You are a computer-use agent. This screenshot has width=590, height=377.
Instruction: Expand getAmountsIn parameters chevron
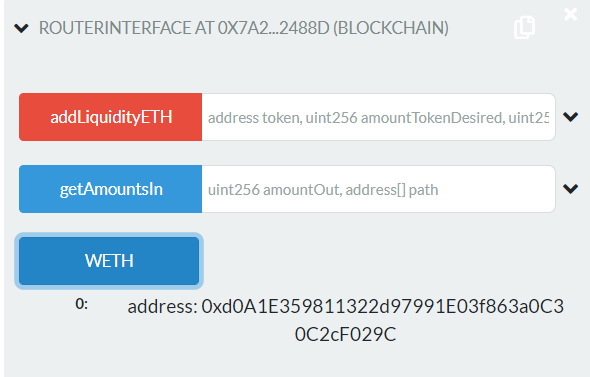[570, 189]
